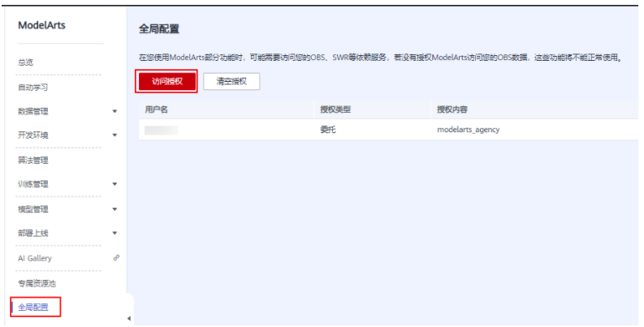Expand the 部署上线 menu arrow

[115, 233]
